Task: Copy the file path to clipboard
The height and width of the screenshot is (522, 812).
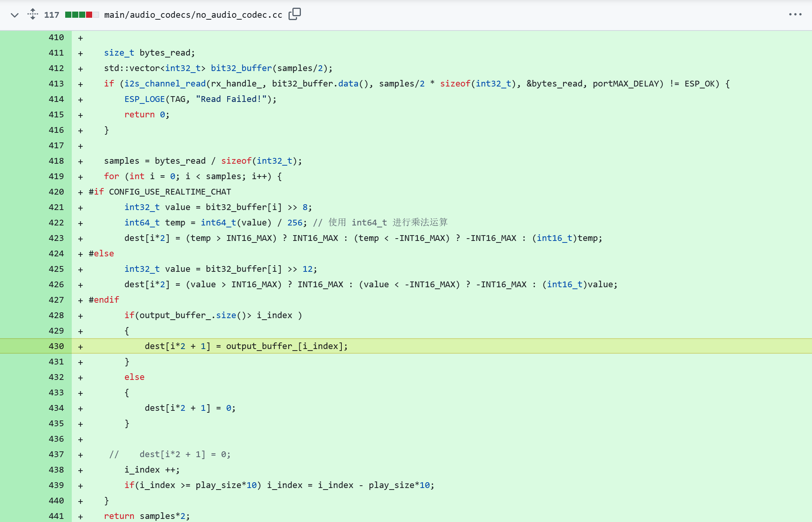Action: [294, 14]
